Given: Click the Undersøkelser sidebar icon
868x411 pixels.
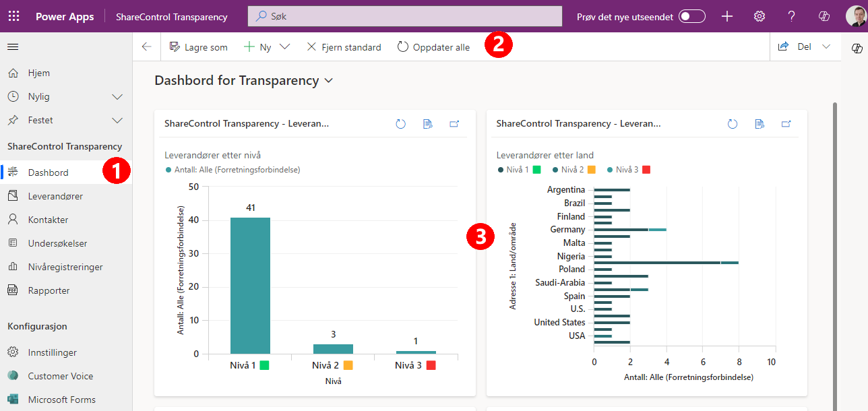Looking at the screenshot, I should pyautogui.click(x=13, y=243).
